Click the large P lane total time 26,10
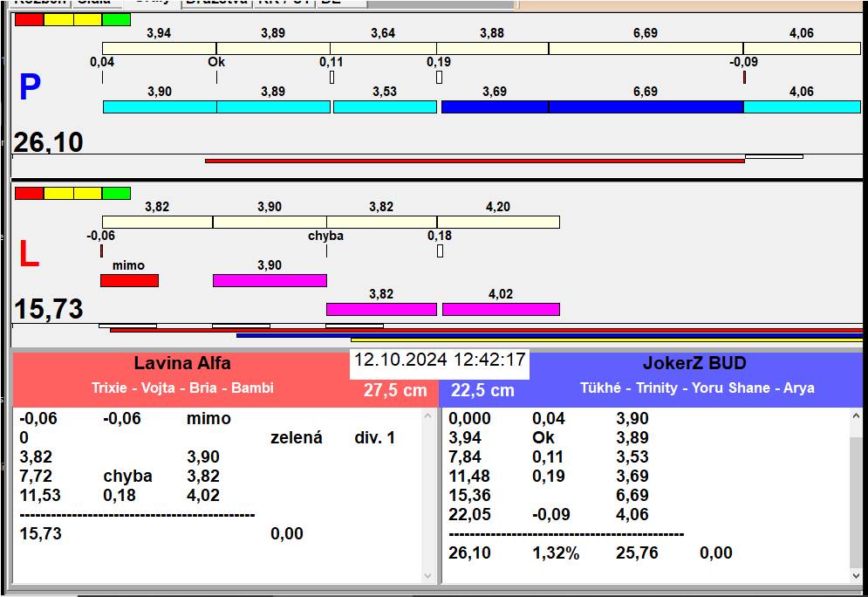 click(x=48, y=142)
